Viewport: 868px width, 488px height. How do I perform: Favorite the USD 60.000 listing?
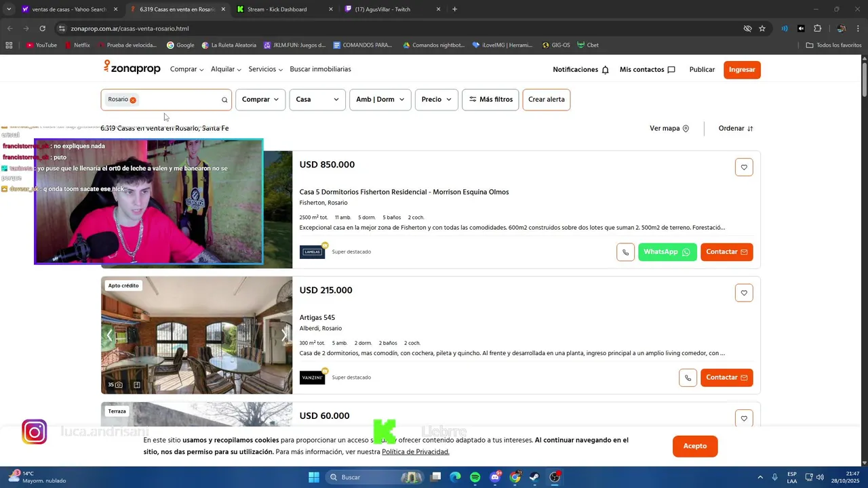pos(744,418)
